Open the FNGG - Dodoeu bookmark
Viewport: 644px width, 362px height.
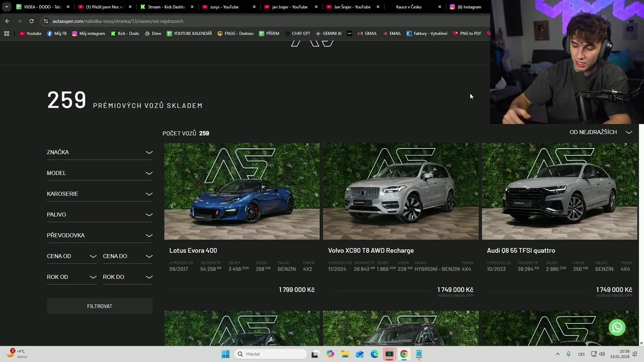point(235,34)
